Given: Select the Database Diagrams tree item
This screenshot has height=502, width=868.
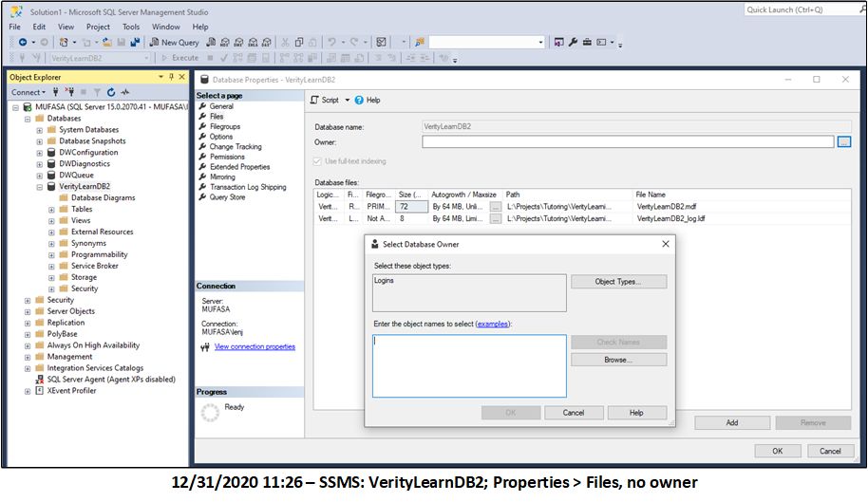Looking at the screenshot, I should (x=103, y=198).
